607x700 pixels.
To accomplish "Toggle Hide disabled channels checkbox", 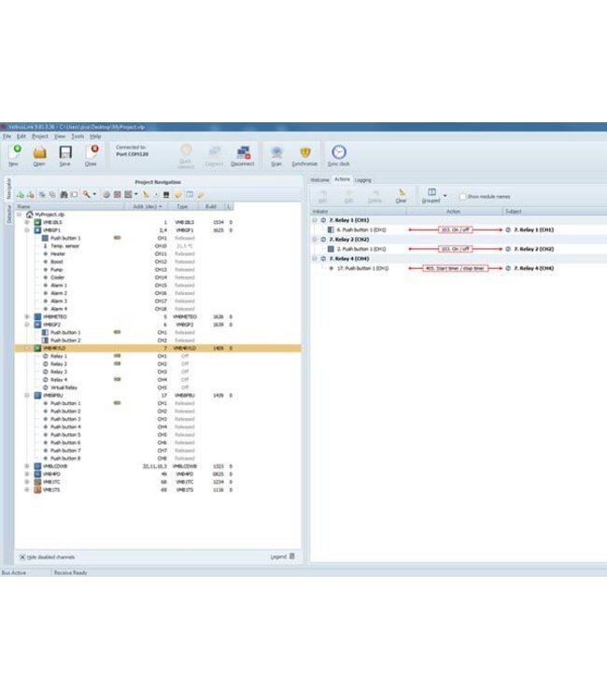I will click(22, 557).
